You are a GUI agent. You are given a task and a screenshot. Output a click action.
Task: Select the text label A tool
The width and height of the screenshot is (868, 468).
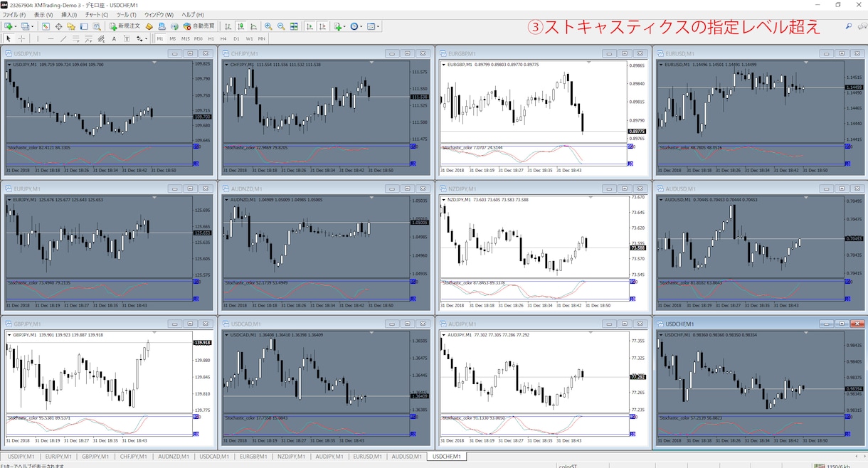point(114,38)
